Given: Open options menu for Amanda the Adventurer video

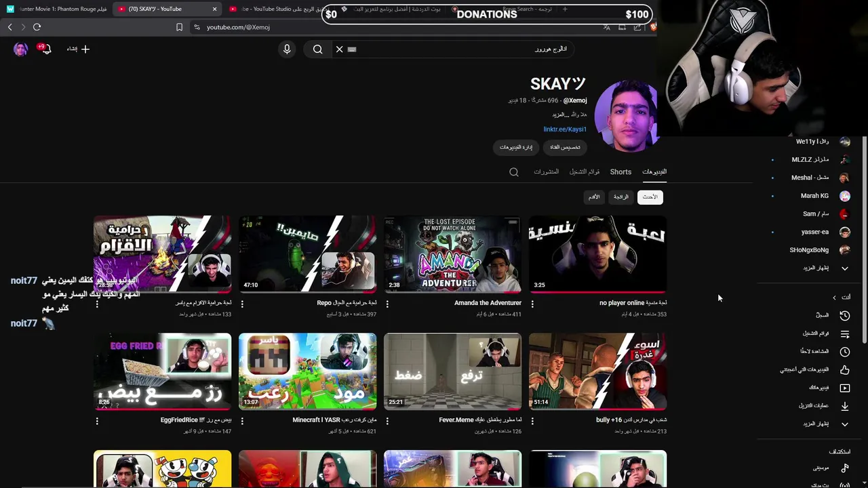Looking at the screenshot, I should tap(387, 304).
